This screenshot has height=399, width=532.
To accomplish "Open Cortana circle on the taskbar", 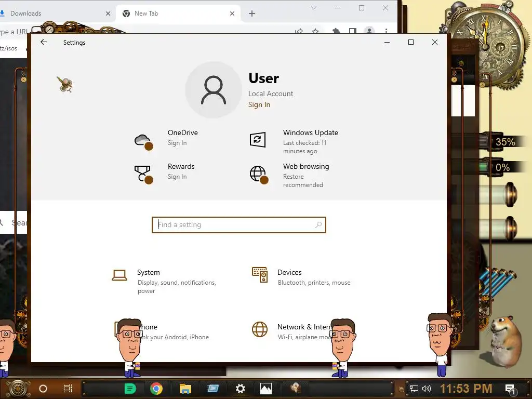I will tap(43, 389).
